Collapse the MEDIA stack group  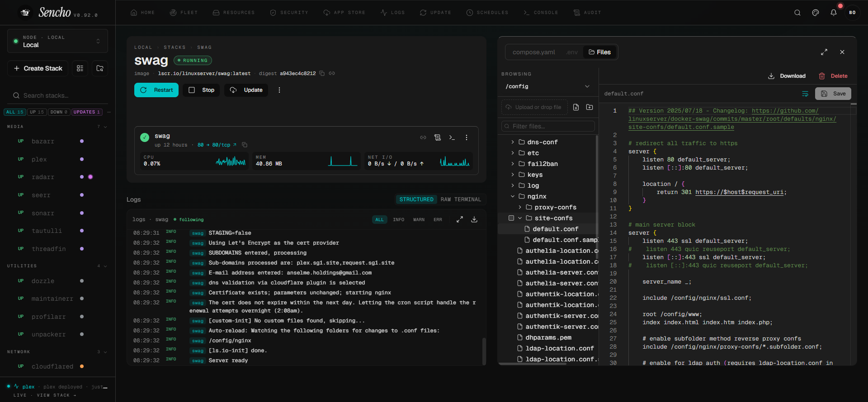click(105, 127)
